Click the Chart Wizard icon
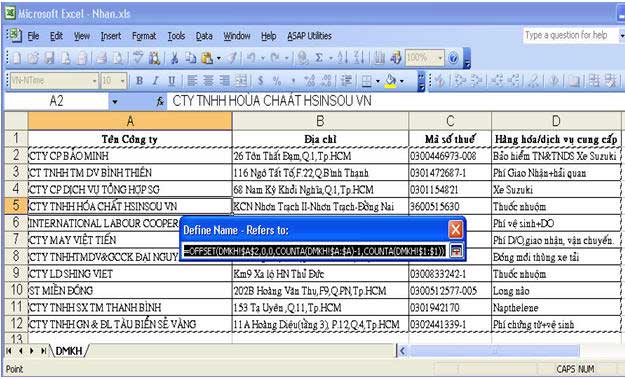625x379 pixels. (379, 58)
